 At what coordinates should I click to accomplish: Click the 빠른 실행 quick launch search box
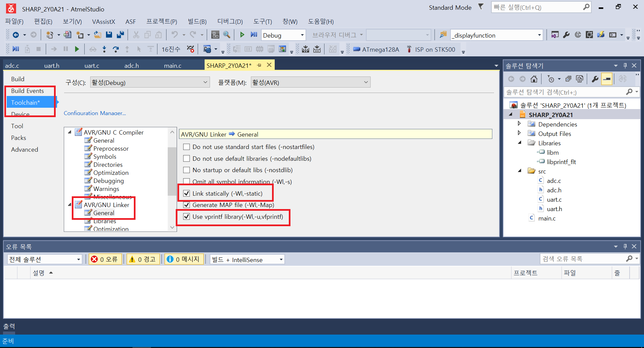pos(541,7)
